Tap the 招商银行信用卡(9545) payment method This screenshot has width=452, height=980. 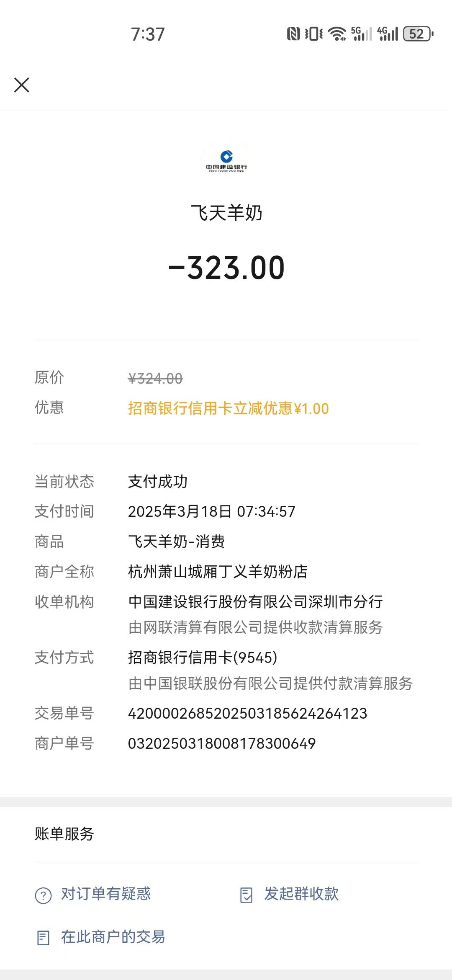click(203, 658)
